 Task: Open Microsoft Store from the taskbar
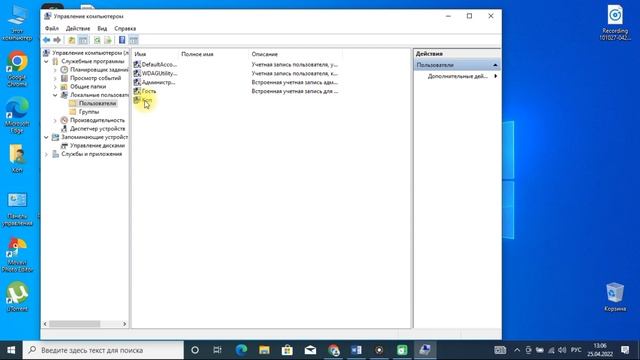tap(287, 350)
